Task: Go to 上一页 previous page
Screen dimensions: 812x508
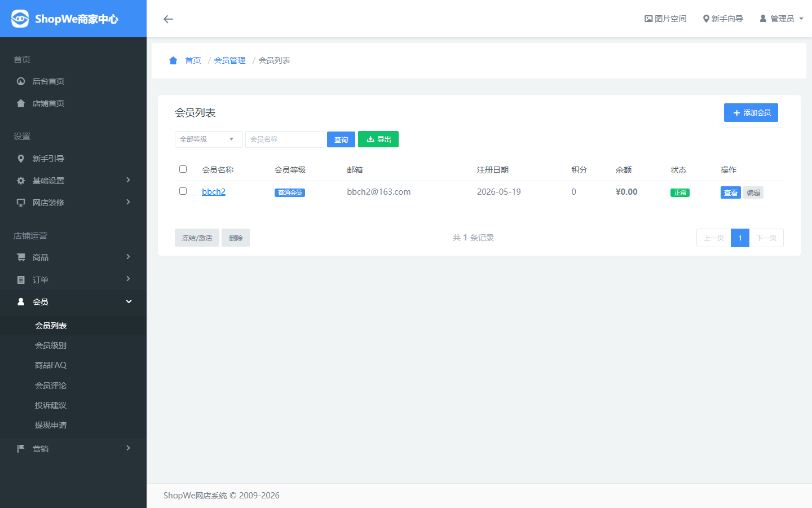Action: pos(714,238)
